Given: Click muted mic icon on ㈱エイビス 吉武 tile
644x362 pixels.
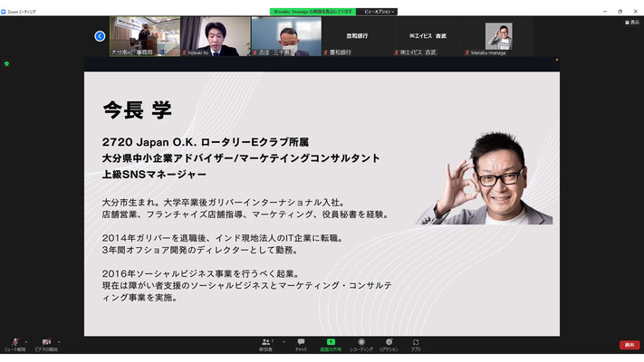Looking at the screenshot, I should click(x=397, y=52).
